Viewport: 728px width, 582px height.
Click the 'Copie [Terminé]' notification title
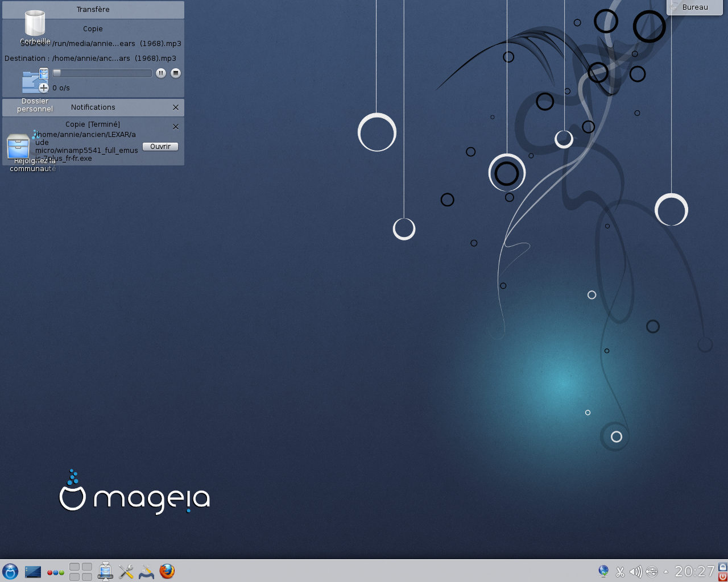click(x=93, y=124)
